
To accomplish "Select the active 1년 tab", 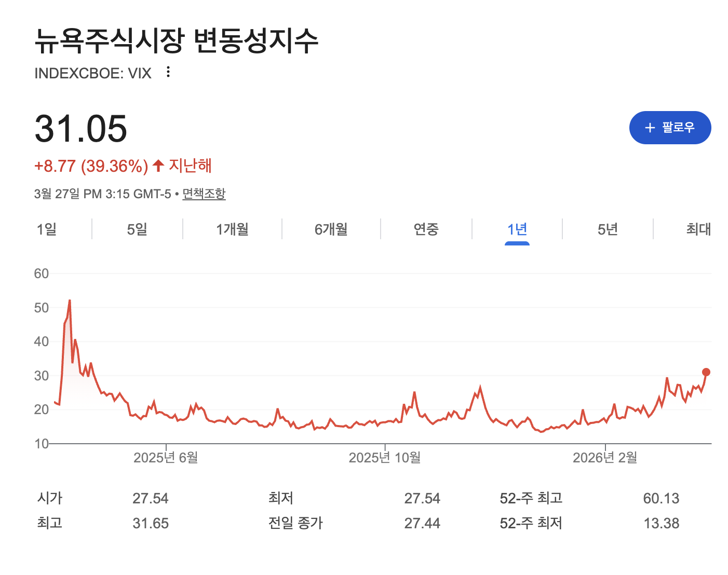I will coord(517,229).
